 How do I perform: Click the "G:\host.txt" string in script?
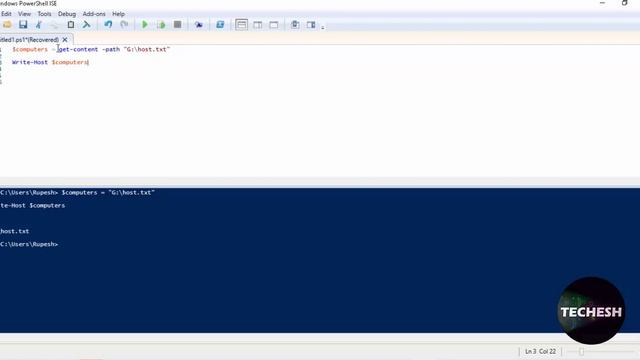[147, 49]
